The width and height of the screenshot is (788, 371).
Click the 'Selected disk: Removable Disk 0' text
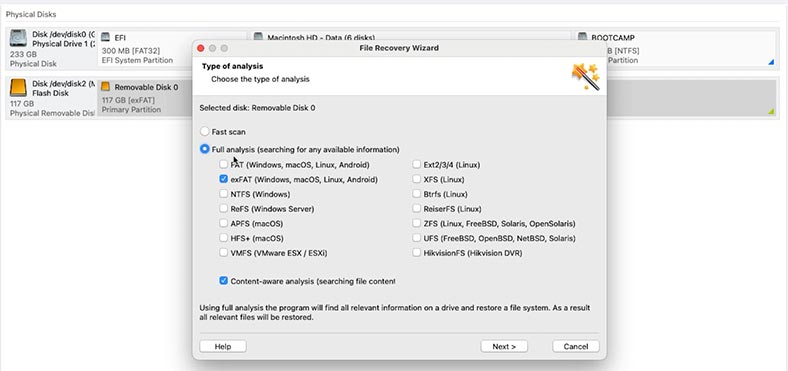click(x=257, y=108)
